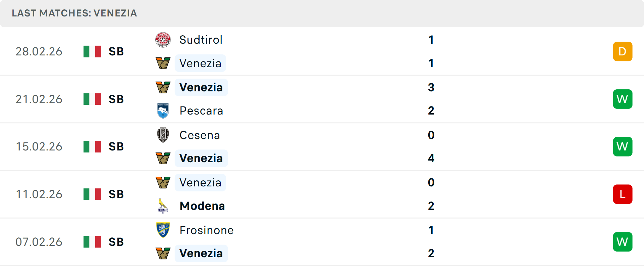Click the Frosinone club crest icon
The image size is (644, 266).
163,230
